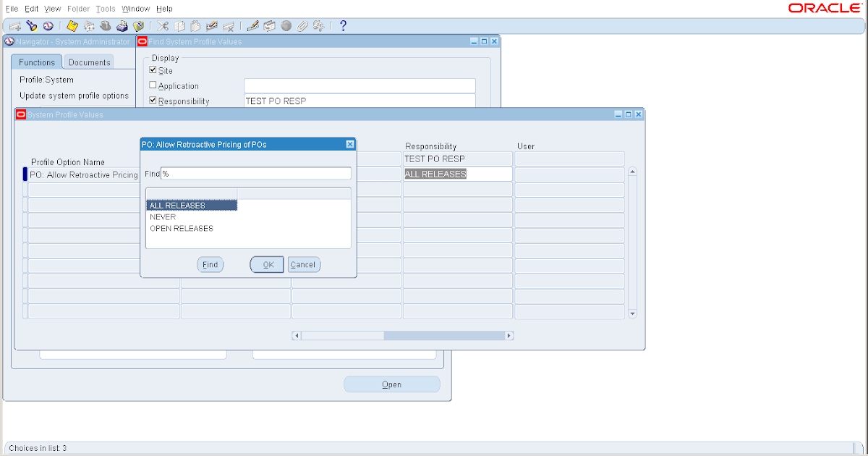Image resolution: width=868 pixels, height=456 pixels.
Task: Click the Open button on the Navigator
Action: pos(392,384)
